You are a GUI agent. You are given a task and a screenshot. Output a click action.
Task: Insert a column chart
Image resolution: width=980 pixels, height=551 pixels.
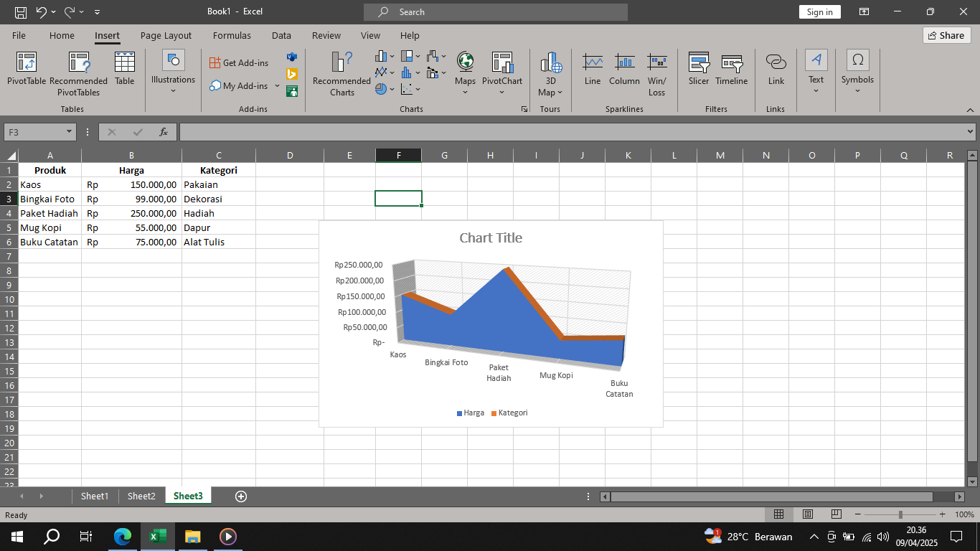(380, 56)
